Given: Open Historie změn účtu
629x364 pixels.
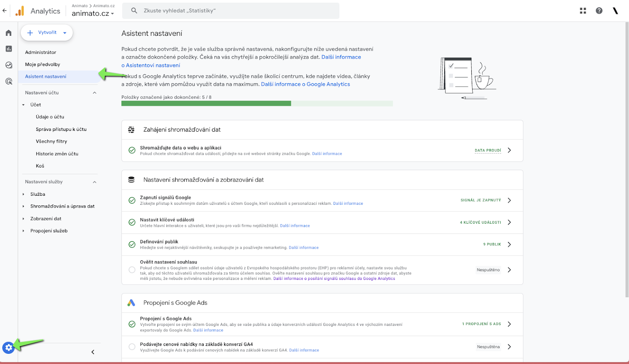Looking at the screenshot, I should (x=57, y=154).
